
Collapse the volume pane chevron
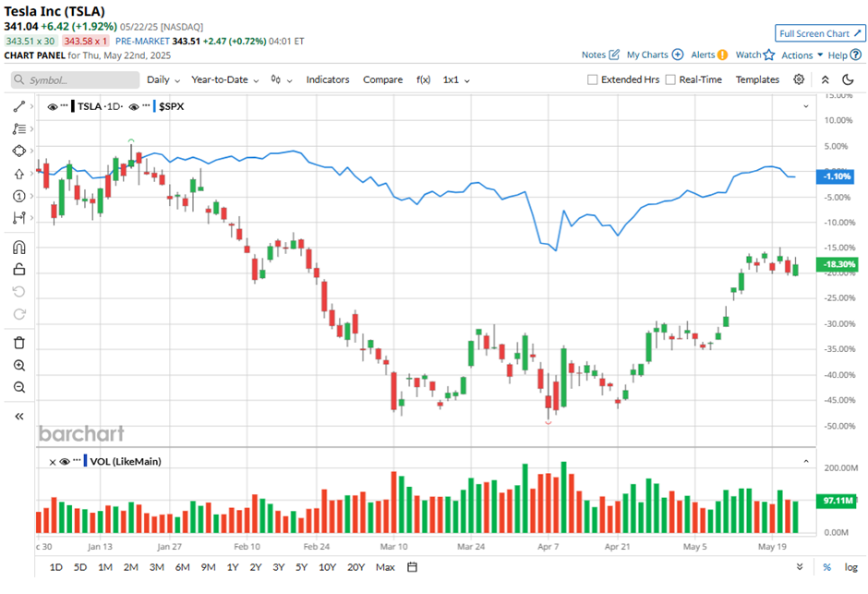806,461
